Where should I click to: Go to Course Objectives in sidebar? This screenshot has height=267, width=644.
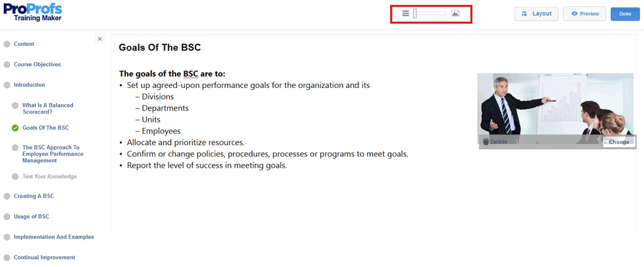pyautogui.click(x=37, y=64)
